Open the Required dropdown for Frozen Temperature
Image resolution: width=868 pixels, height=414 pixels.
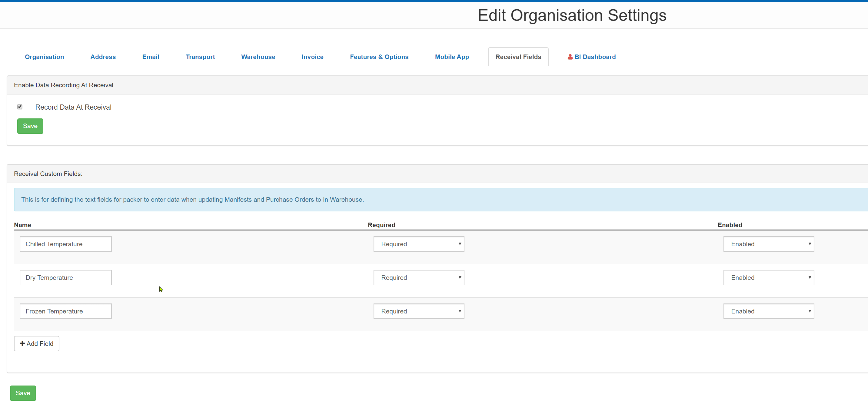418,311
